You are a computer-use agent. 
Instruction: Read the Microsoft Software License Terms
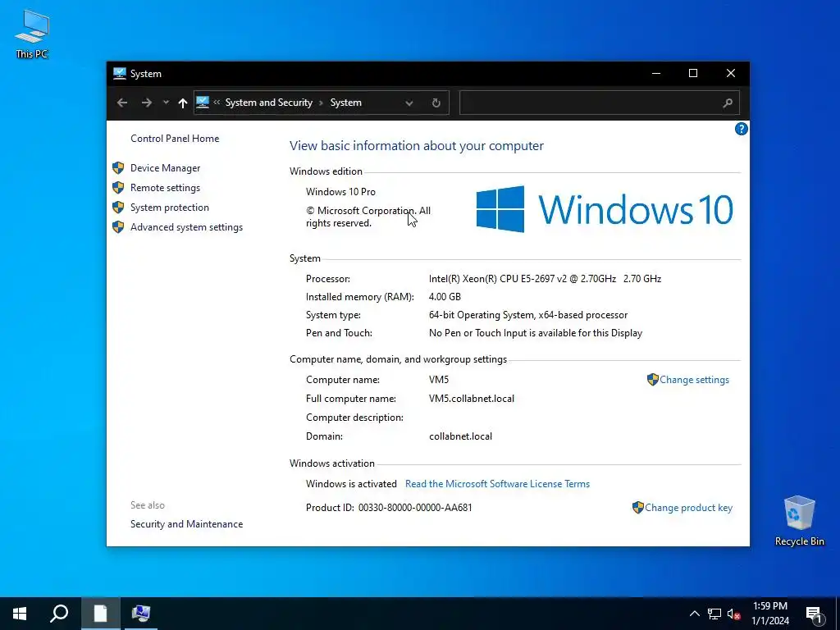[497, 484]
